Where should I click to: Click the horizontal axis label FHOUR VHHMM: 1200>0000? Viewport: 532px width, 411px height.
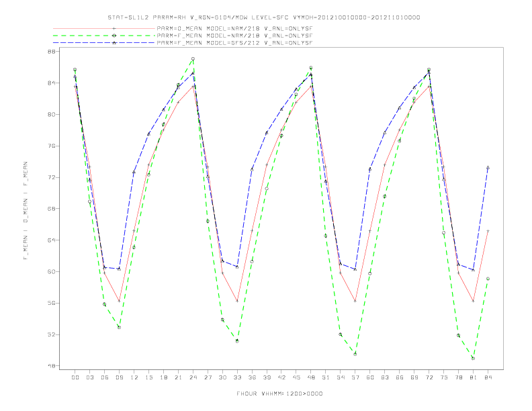279,394
